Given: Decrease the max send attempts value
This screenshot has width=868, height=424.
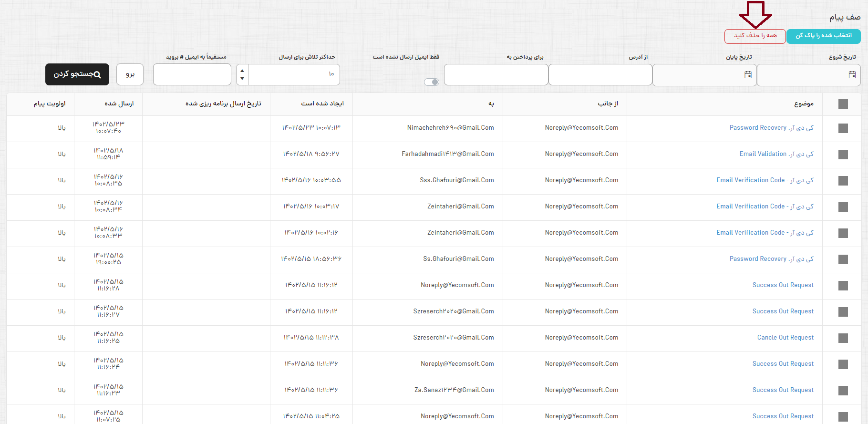Looking at the screenshot, I should [x=242, y=79].
